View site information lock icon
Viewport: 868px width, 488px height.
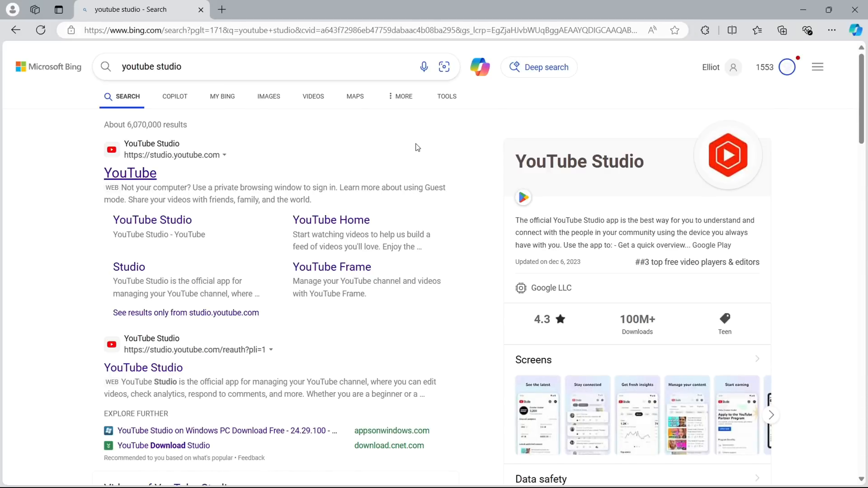click(x=71, y=30)
